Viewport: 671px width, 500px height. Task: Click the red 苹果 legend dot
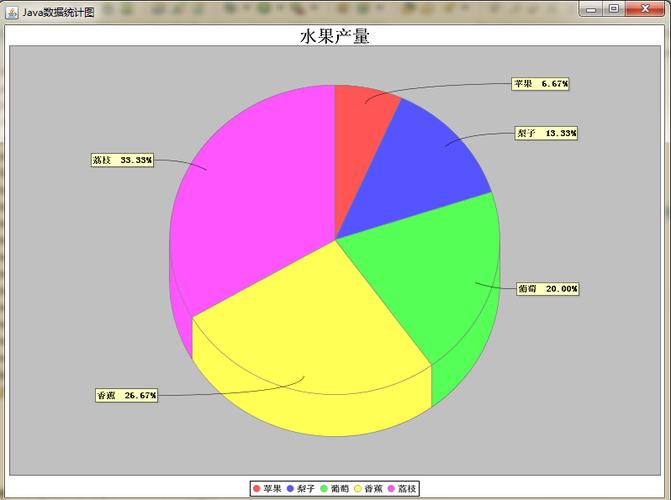[x=257, y=488]
